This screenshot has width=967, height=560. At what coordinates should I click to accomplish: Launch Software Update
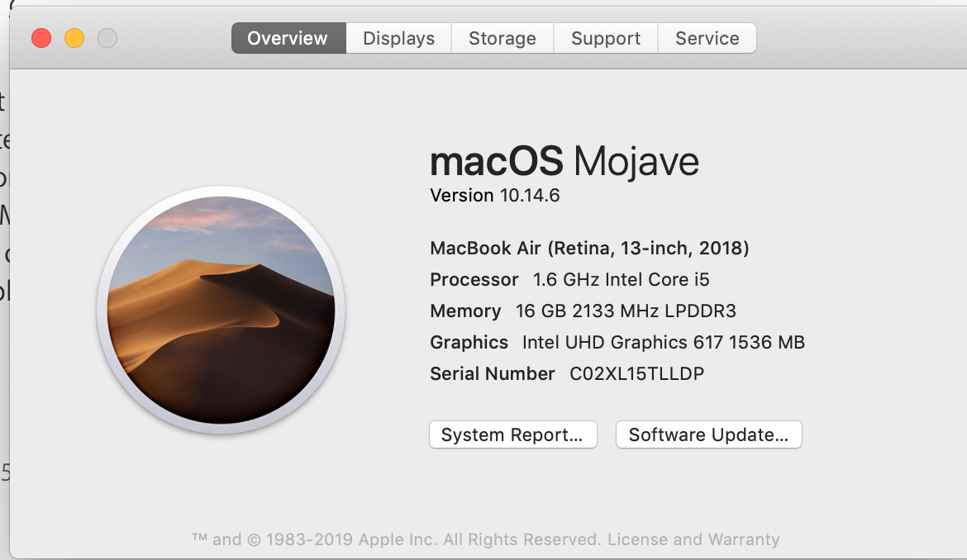[708, 435]
